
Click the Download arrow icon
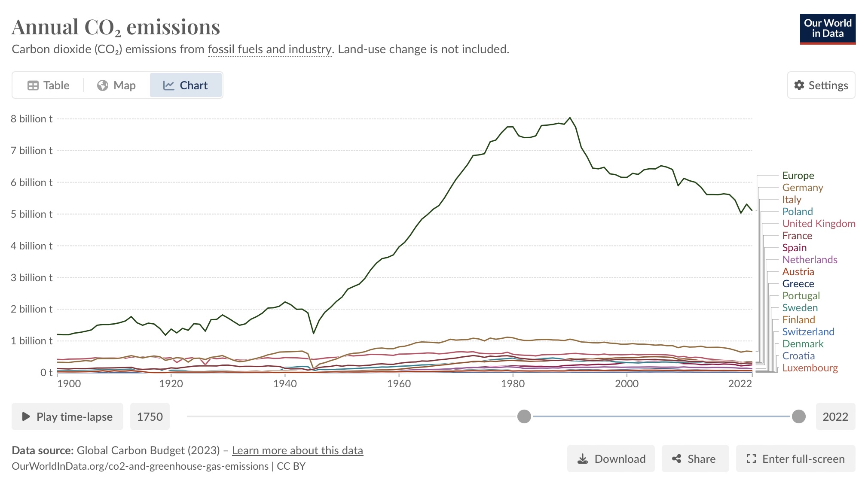pyautogui.click(x=583, y=459)
